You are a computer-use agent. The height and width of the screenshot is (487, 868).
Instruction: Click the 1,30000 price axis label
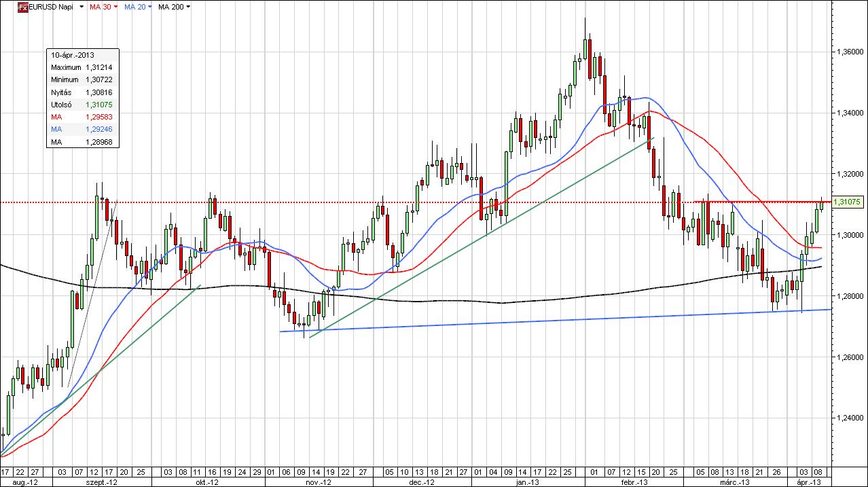pyautogui.click(x=850, y=235)
